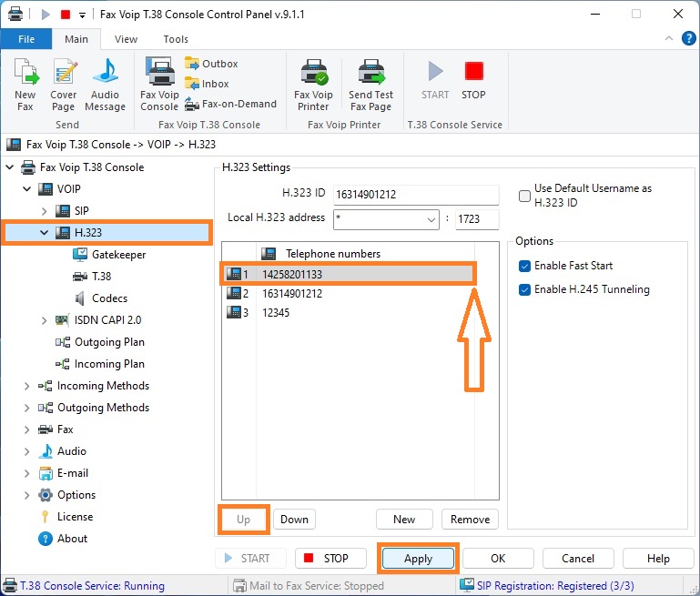The image size is (700, 596).
Task: Collapse the H.323 node chevron
Action: pos(44,232)
